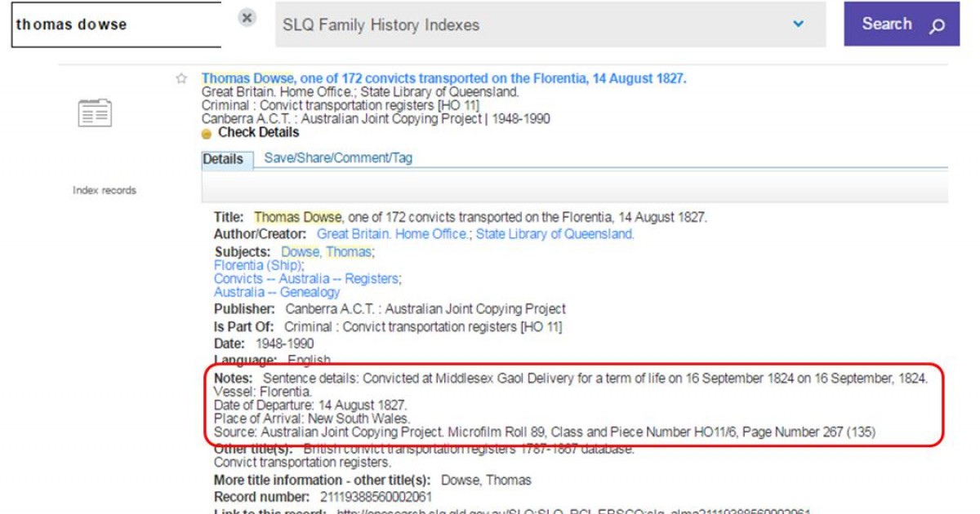Browse Convicts -- Australia -- Registers subject
Image resolution: width=980 pixels, height=514 pixels.
(x=306, y=279)
